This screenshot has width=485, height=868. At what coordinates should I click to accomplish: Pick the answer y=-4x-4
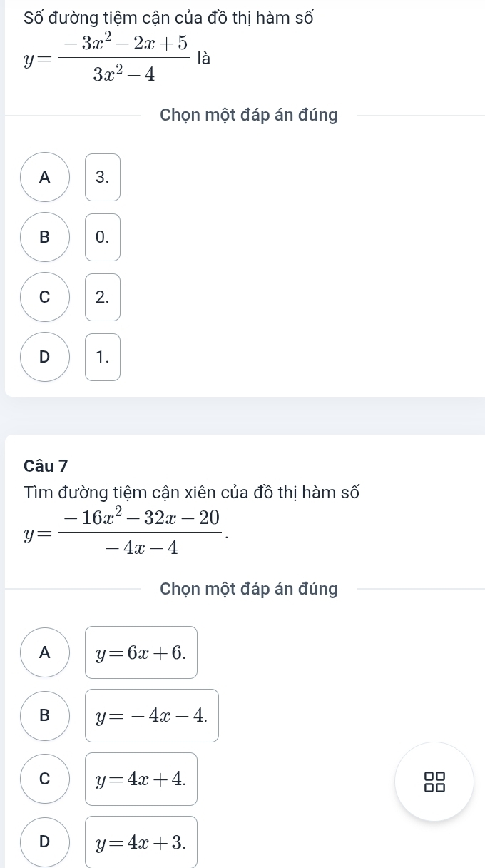(x=152, y=715)
